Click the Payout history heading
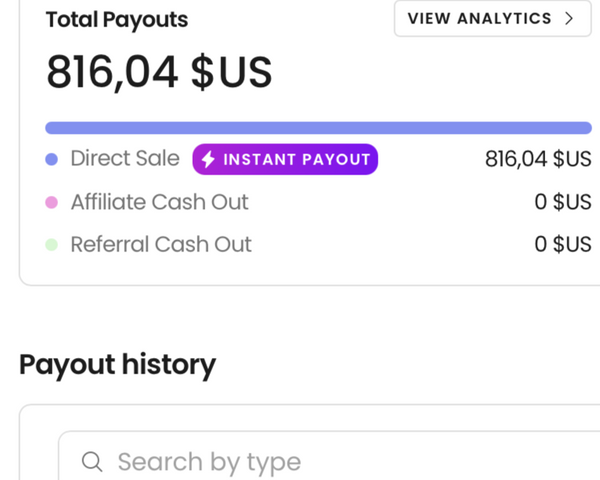Screen dimensions: 600x480 [117, 365]
